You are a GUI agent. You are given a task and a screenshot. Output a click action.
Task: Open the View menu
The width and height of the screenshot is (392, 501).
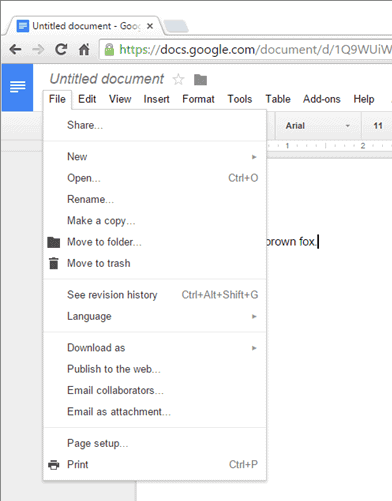pos(120,99)
